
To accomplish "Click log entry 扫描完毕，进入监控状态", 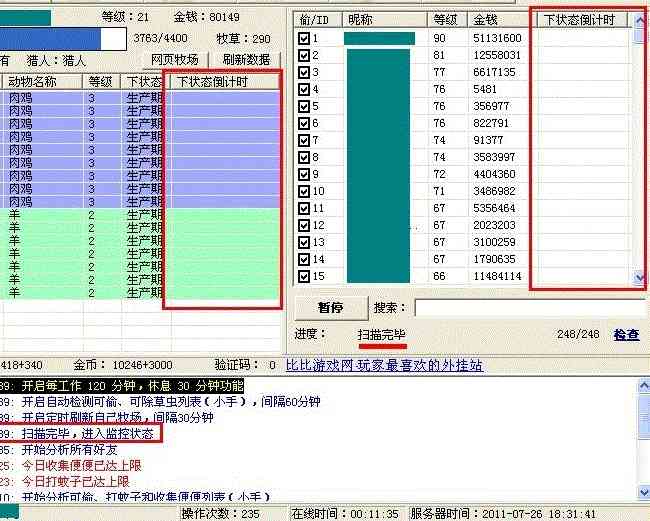I will pos(87,434).
